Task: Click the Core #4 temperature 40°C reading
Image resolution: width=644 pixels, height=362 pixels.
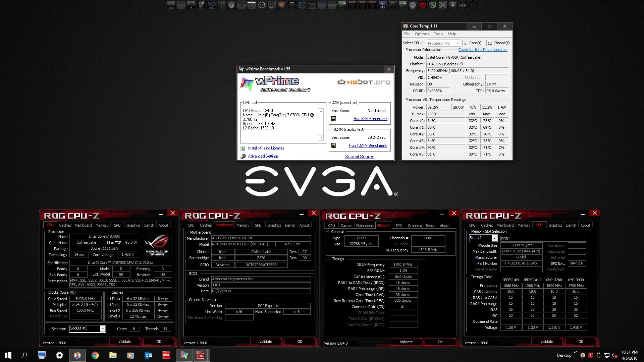Action: pyautogui.click(x=445, y=147)
